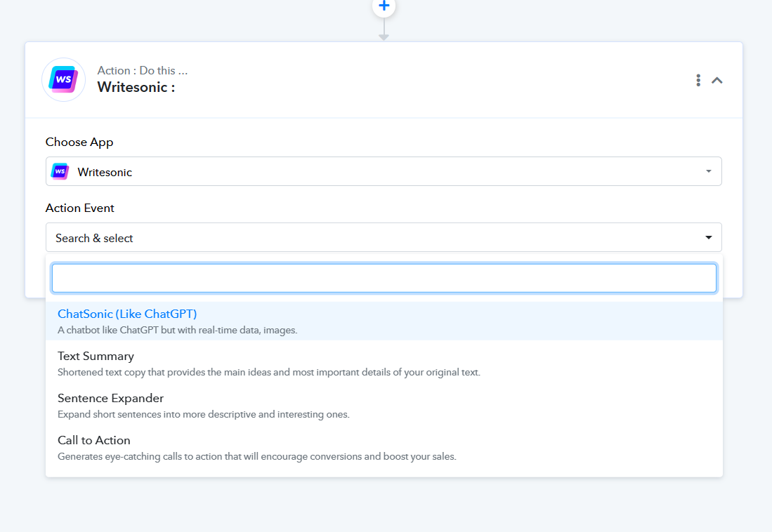This screenshot has width=772, height=532.
Task: Click the Writesonic logo in step header
Action: (x=63, y=80)
